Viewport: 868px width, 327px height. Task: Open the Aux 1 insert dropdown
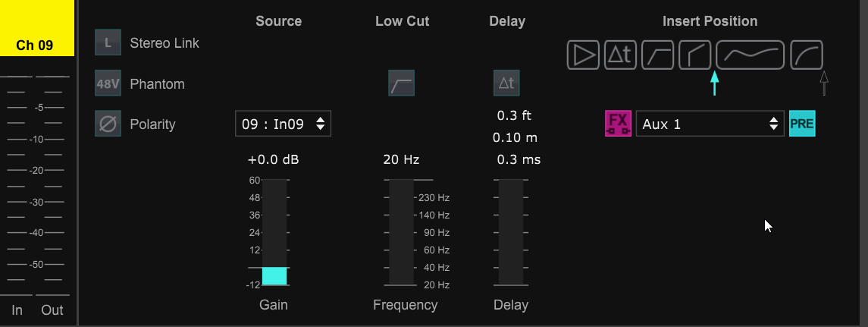click(710, 124)
